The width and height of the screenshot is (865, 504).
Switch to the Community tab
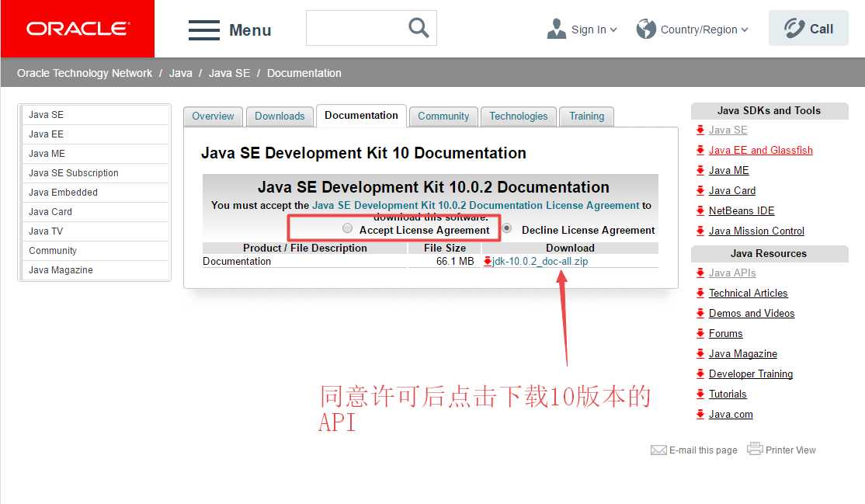443,116
